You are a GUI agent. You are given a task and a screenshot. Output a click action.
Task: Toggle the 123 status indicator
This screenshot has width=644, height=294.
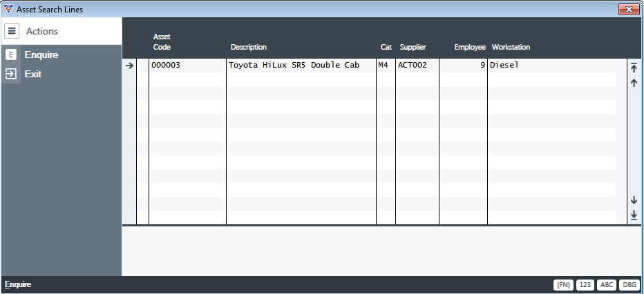(585, 284)
